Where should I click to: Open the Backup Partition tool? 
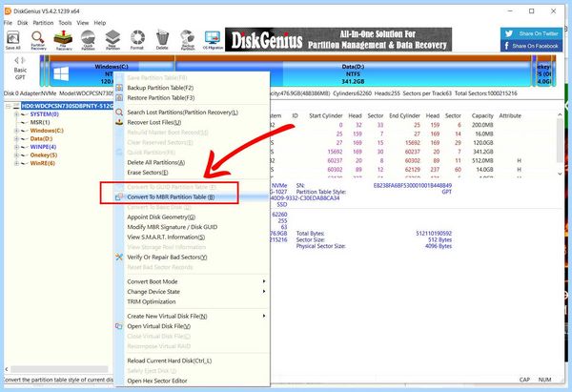tap(188, 39)
